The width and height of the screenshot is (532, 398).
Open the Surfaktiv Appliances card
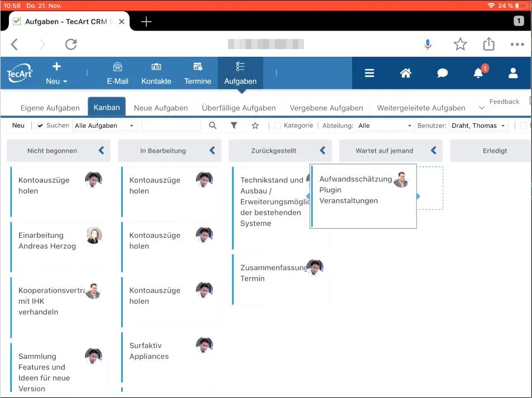point(169,357)
